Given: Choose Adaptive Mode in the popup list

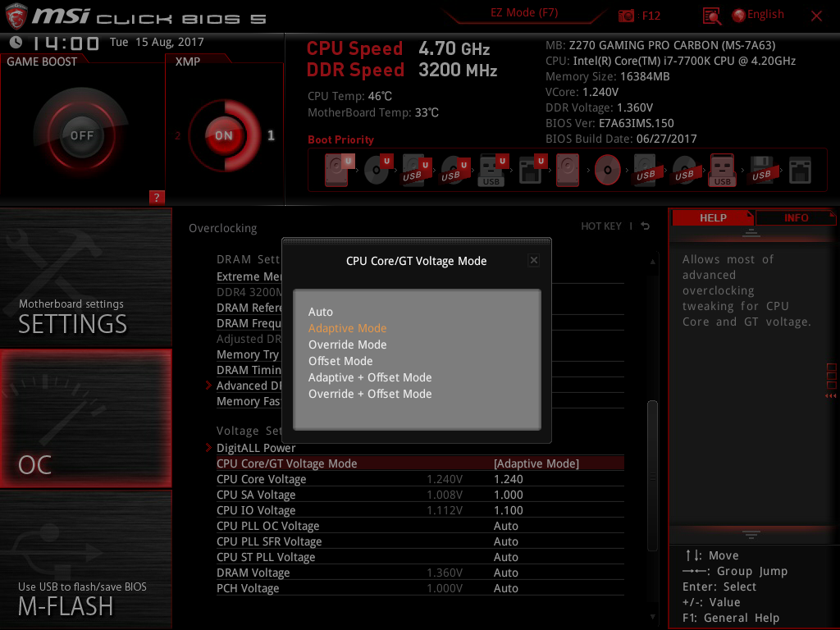Looking at the screenshot, I should tap(347, 328).
